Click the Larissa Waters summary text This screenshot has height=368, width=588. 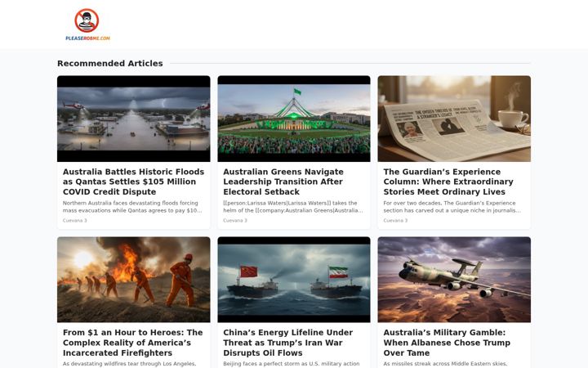[x=293, y=207]
